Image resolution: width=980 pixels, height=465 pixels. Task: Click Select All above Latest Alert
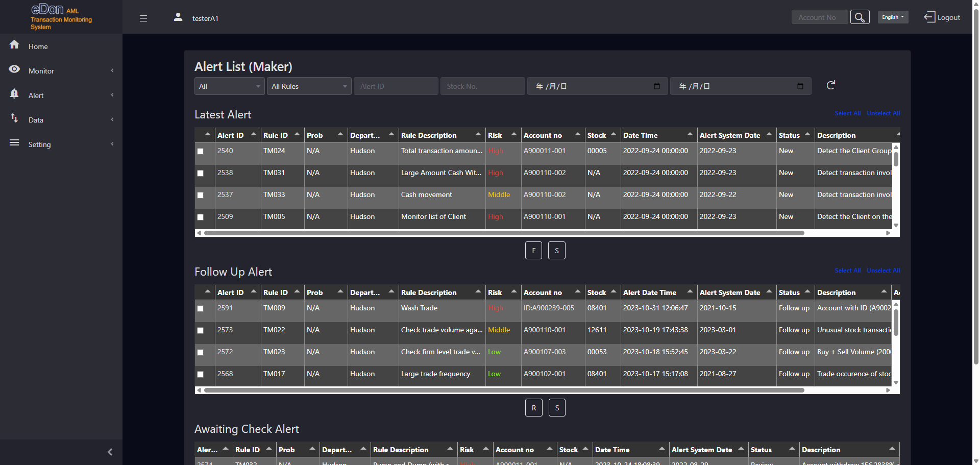coord(847,113)
